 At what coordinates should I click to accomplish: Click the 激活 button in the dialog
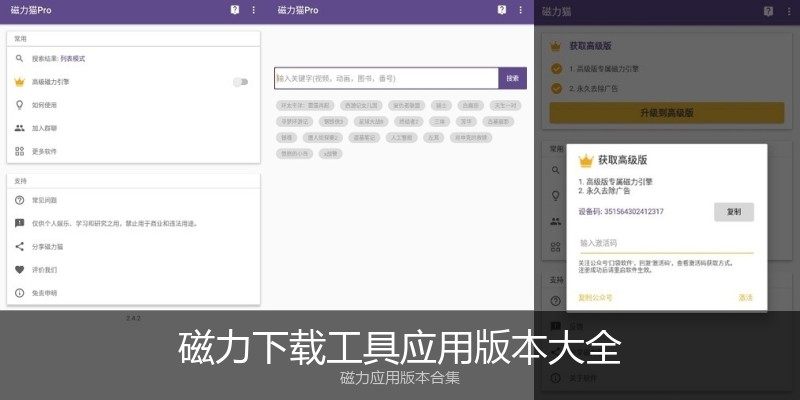(745, 297)
